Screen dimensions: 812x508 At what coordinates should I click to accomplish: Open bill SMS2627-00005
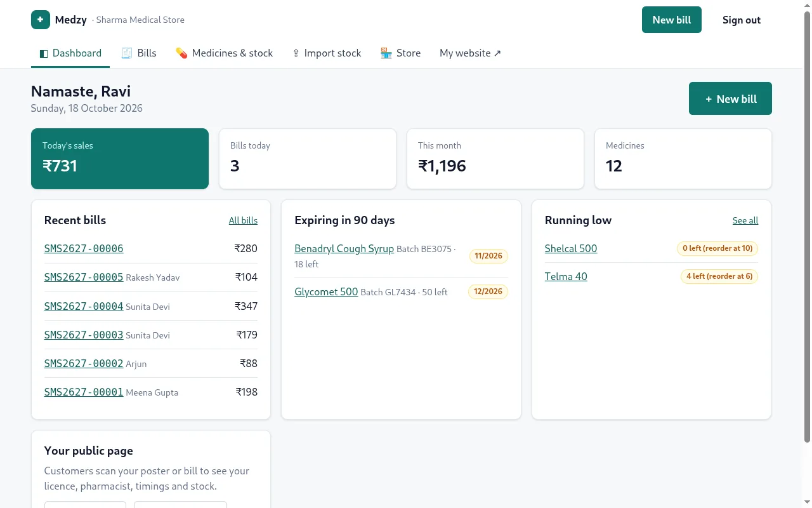pyautogui.click(x=84, y=277)
